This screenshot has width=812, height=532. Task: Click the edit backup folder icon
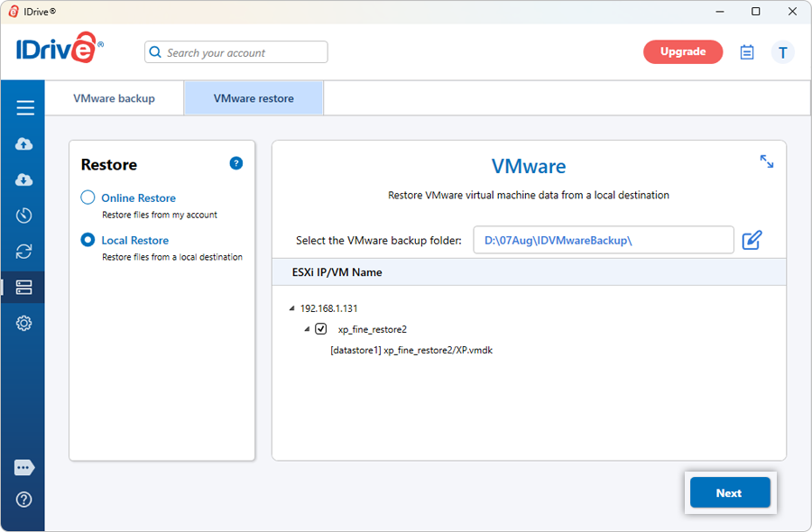click(752, 241)
